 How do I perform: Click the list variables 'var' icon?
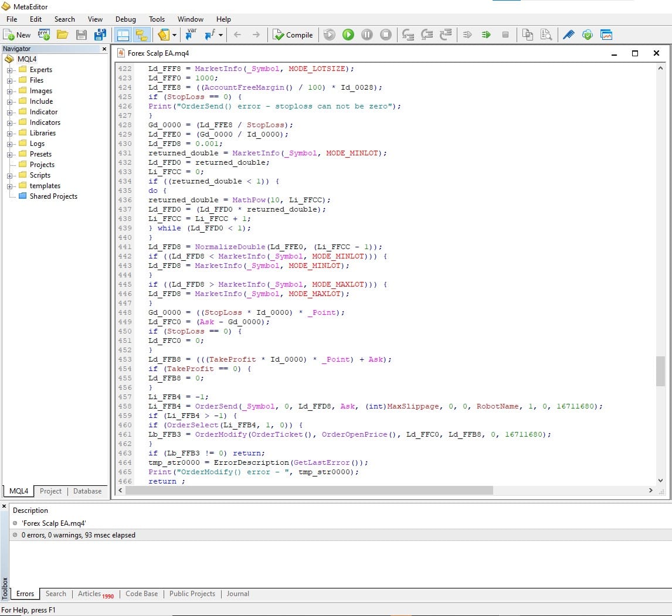191,34
